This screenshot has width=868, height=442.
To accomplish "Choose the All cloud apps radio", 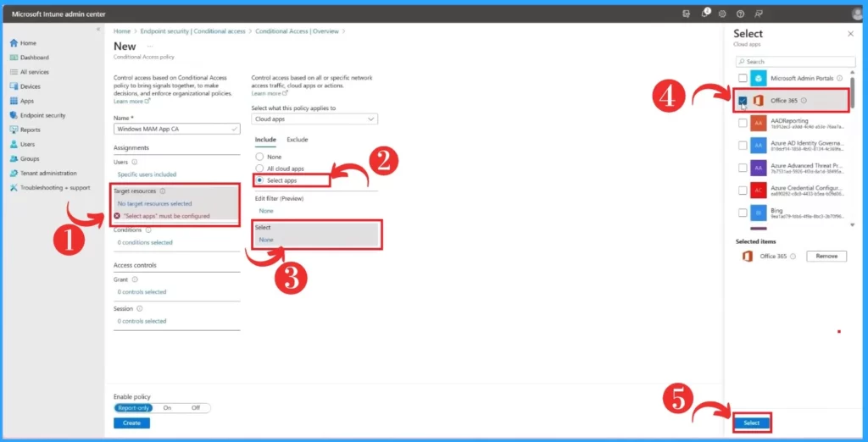I will click(x=259, y=169).
